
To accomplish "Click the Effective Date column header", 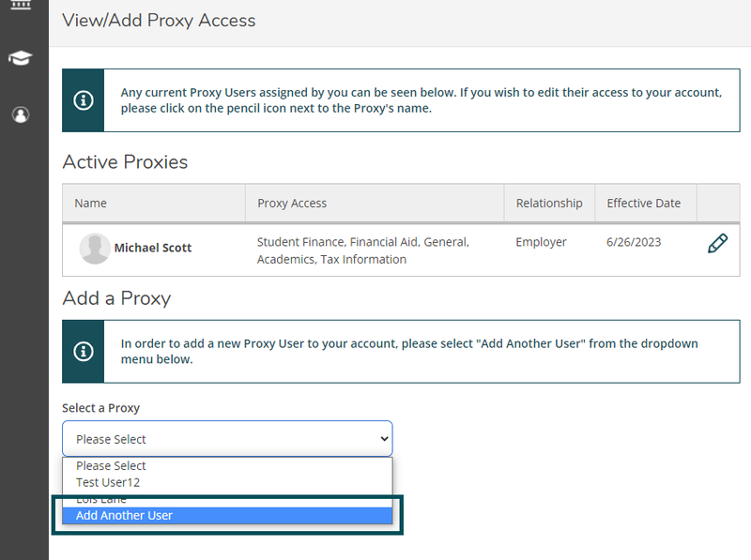I will tap(644, 203).
